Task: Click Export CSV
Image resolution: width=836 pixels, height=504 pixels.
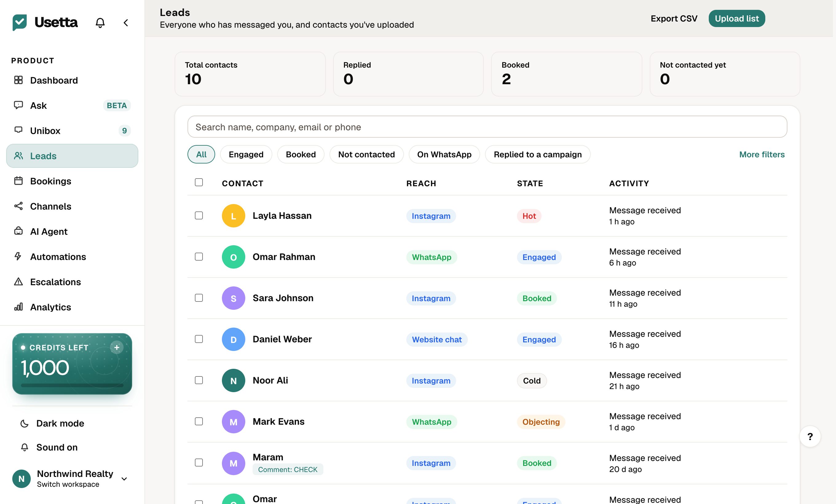Action: point(674,18)
